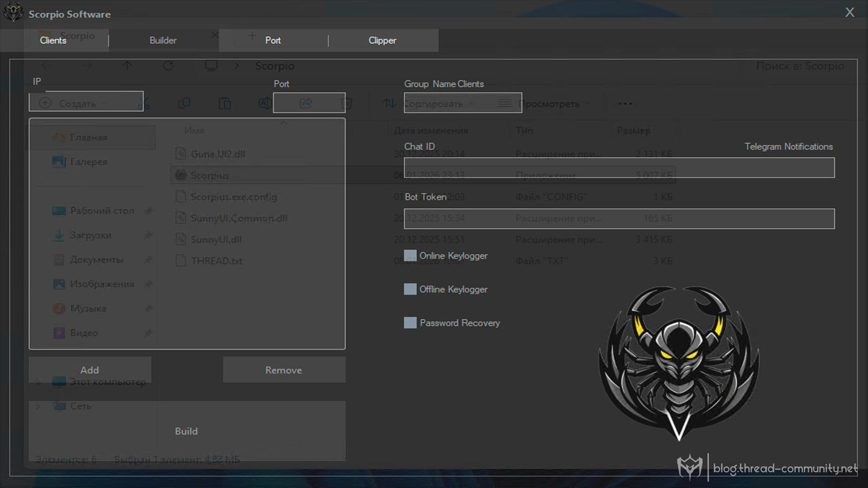
Task: Select the Port tab
Action: [x=273, y=40]
